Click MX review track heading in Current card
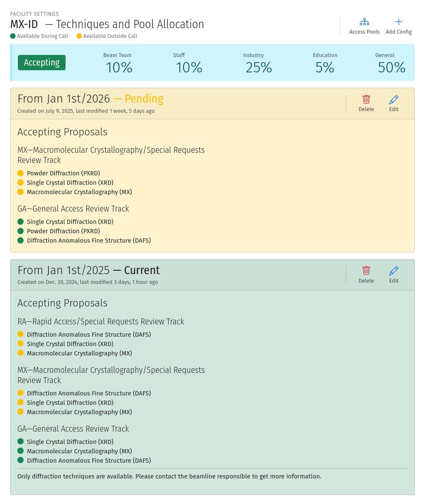The height and width of the screenshot is (504, 425). [x=111, y=375]
